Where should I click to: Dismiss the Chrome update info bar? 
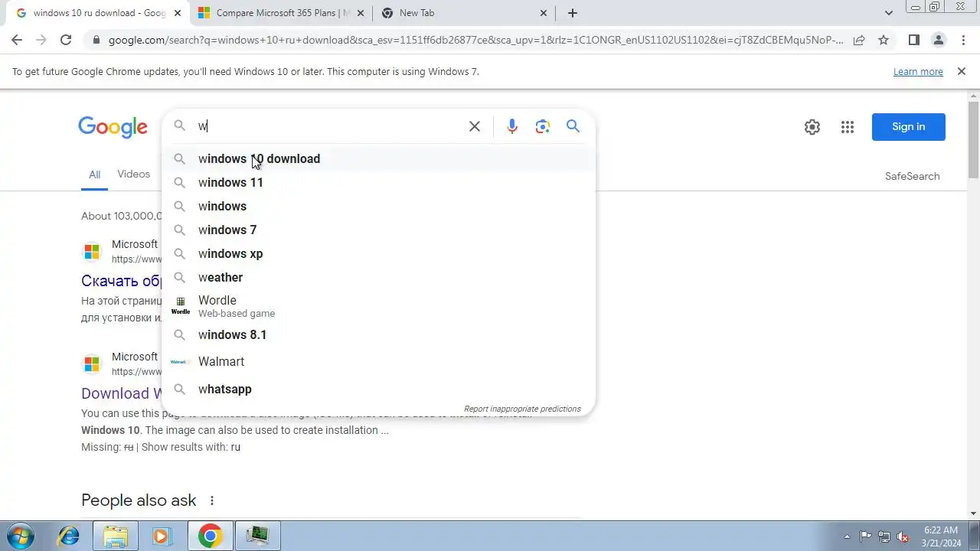[x=961, y=71]
